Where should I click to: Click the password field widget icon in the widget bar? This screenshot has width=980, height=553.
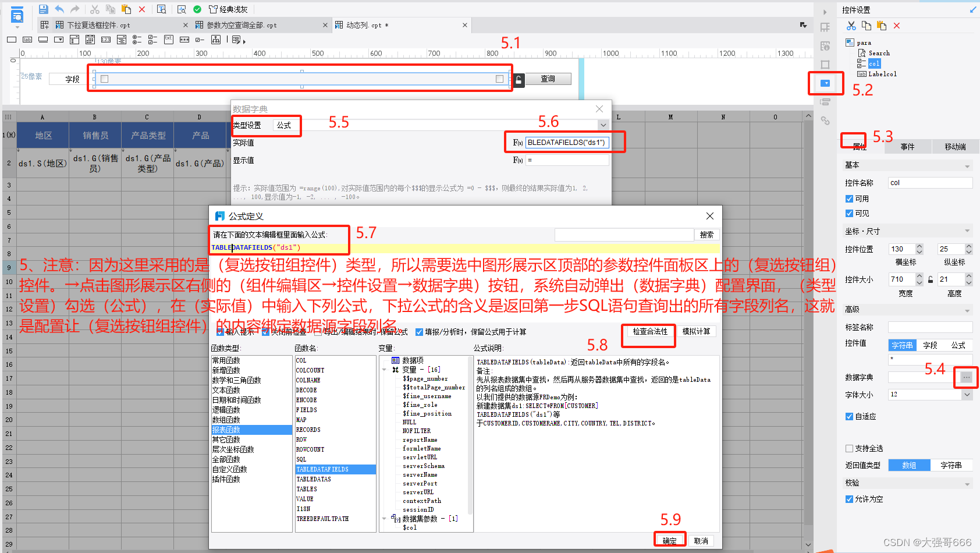[184, 40]
